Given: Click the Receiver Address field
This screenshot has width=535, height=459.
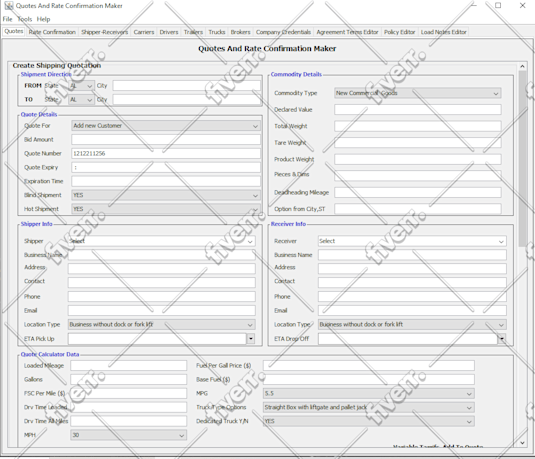Looking at the screenshot, I should pos(412,269).
